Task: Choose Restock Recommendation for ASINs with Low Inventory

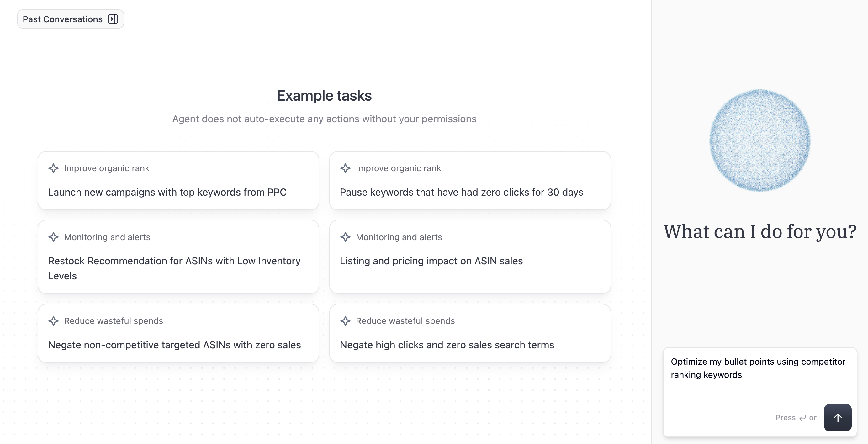Action: click(178, 257)
